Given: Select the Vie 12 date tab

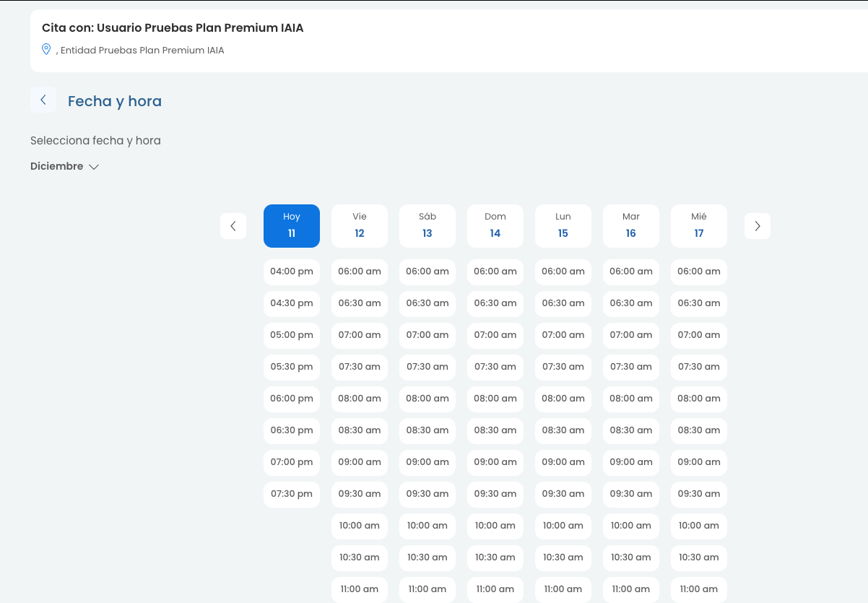Looking at the screenshot, I should coord(360,225).
